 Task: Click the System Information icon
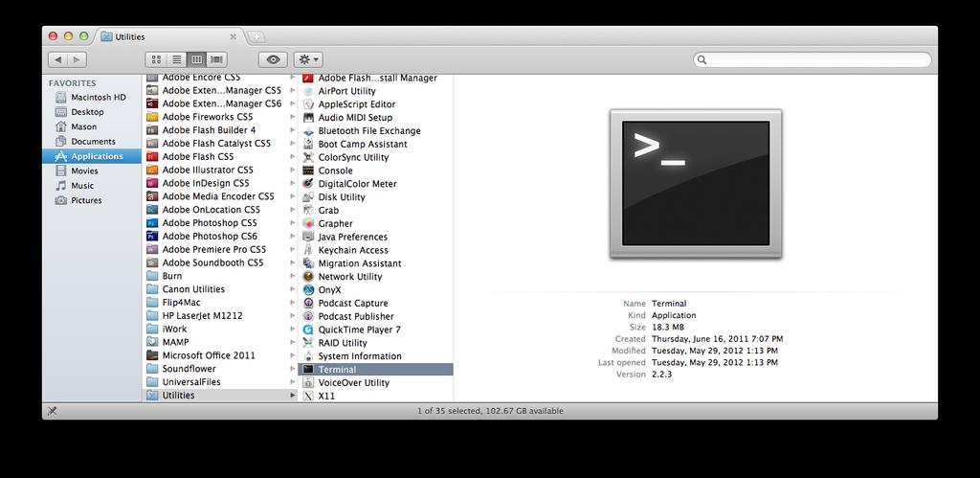(x=308, y=356)
